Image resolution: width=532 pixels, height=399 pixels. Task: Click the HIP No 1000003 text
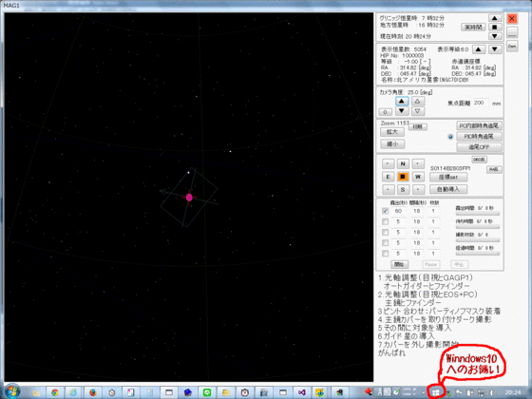[x=402, y=56]
